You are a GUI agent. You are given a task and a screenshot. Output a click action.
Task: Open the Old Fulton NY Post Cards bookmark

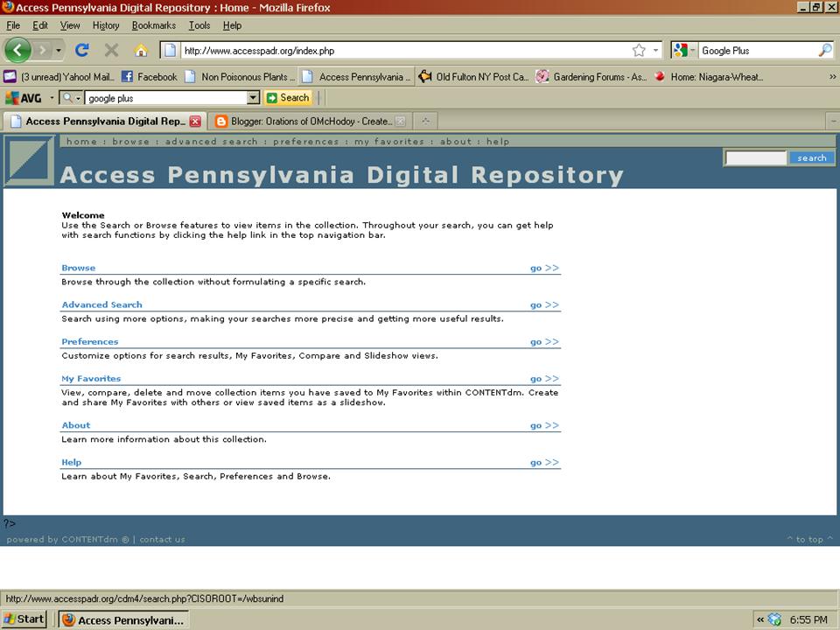(473, 77)
